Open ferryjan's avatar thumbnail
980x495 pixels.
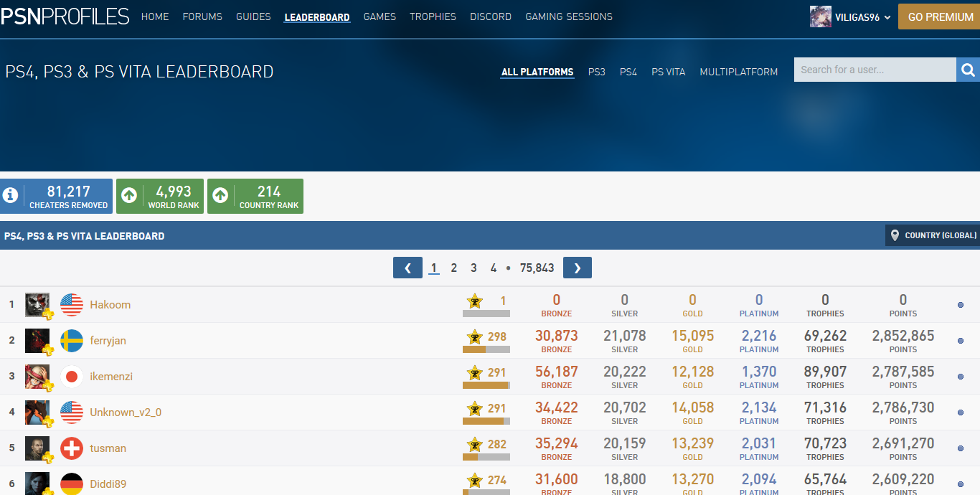tap(37, 341)
